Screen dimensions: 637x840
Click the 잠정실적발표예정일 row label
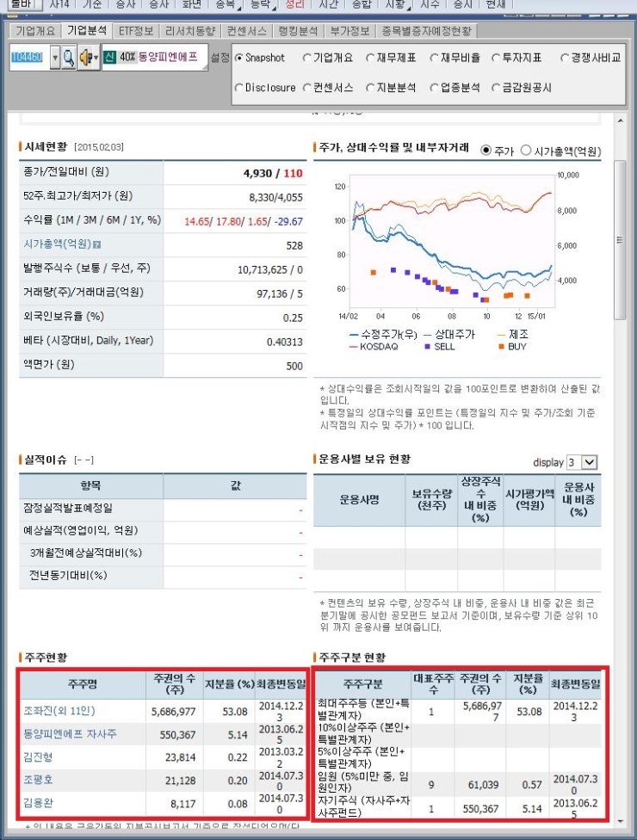(67, 507)
